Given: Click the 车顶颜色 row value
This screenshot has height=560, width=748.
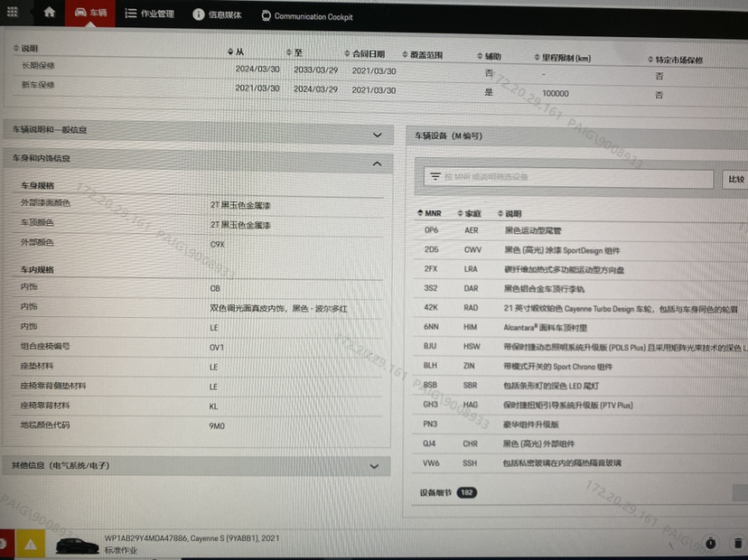Looking at the screenshot, I should click(240, 225).
